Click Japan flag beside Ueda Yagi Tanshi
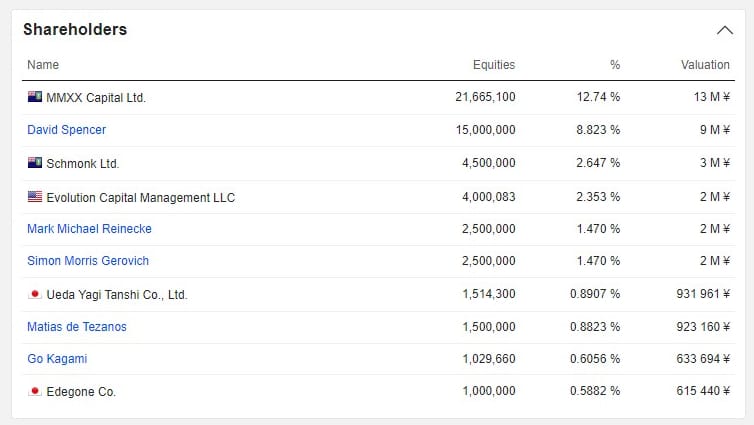 coord(35,294)
